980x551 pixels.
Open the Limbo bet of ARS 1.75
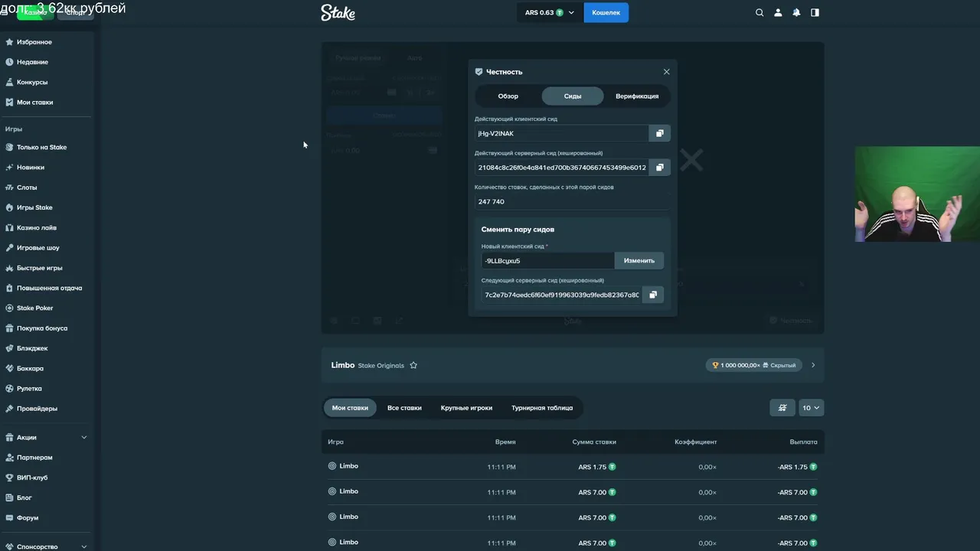click(573, 467)
